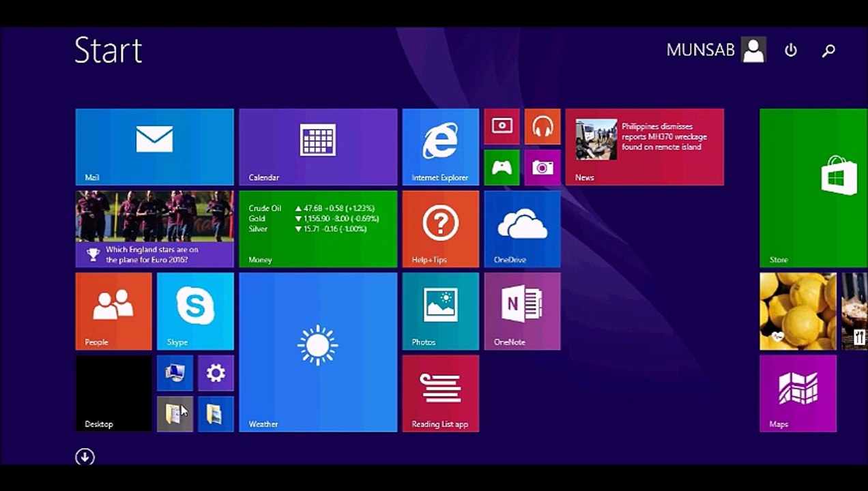Open PC Settings gear tile
The image size is (868, 491).
point(216,373)
